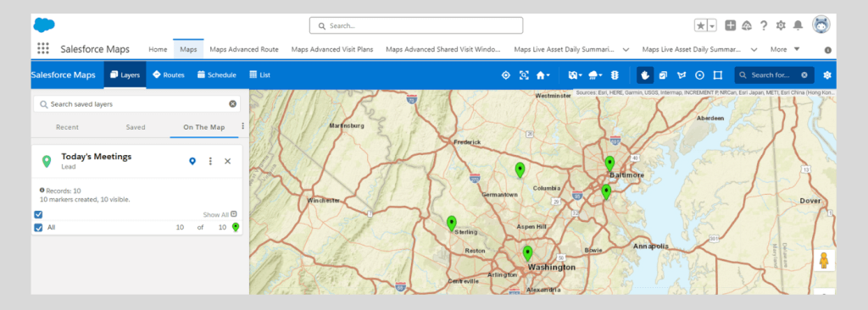Open the More navigation dropdown
Screen dimensions: 868x310
coord(785,49)
